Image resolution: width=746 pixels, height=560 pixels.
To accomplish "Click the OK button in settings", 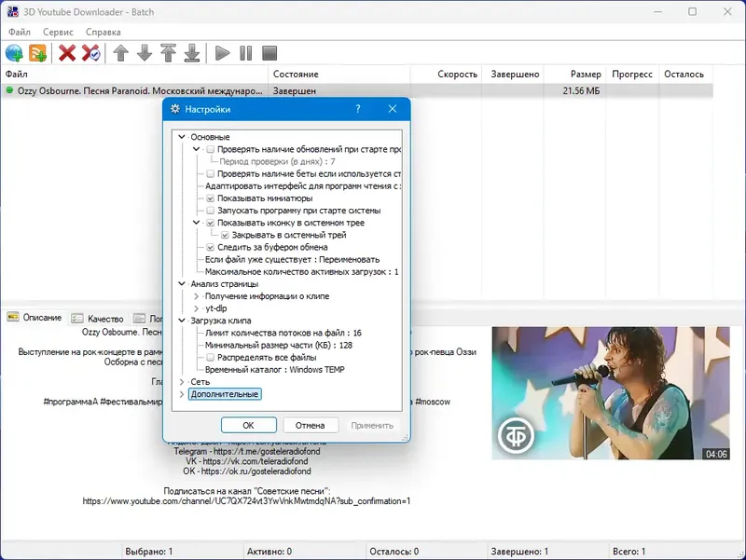I will point(249,425).
